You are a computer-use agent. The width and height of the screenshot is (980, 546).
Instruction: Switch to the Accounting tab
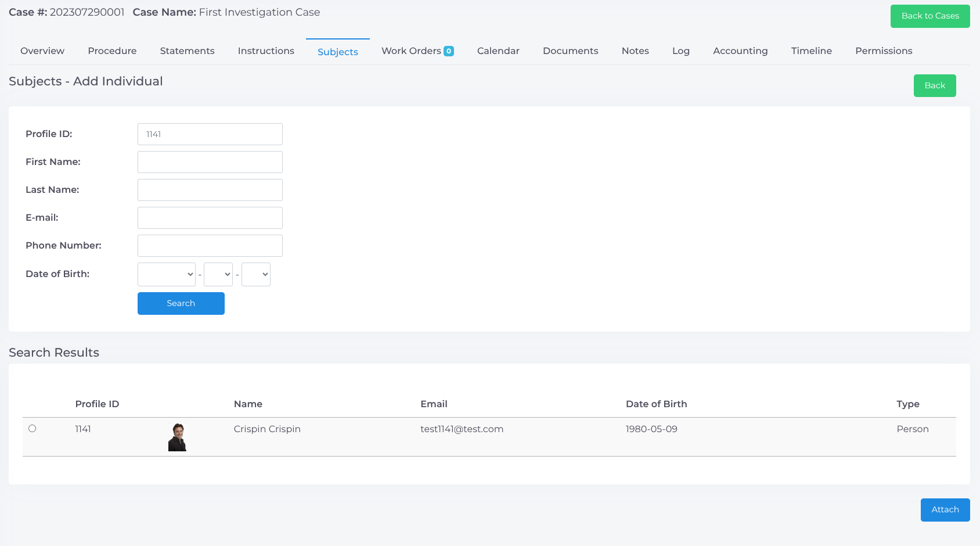coord(740,51)
